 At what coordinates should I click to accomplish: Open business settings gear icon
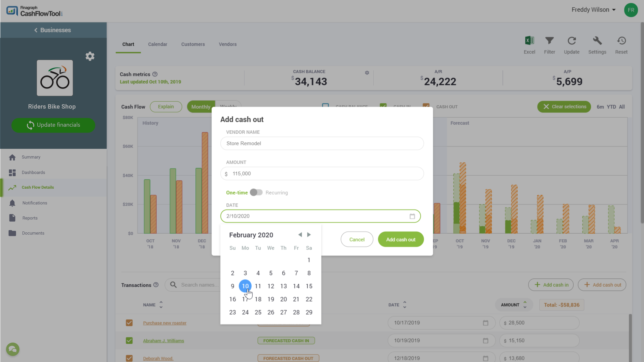coord(90,56)
